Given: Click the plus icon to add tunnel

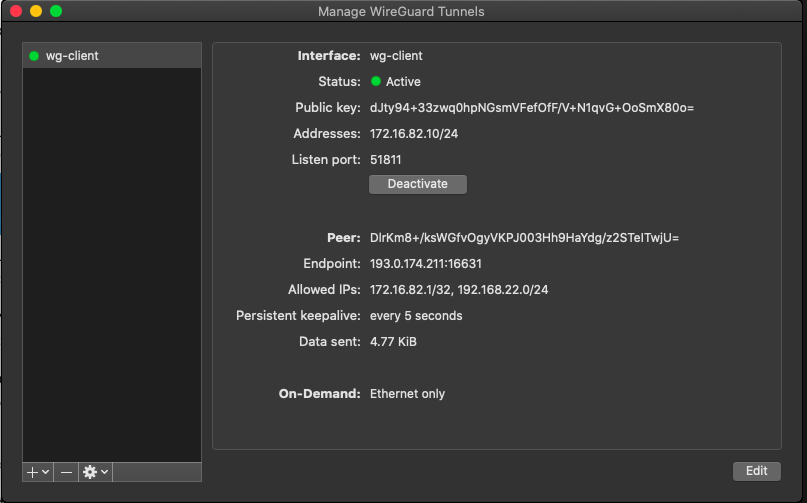Looking at the screenshot, I should click(33, 471).
